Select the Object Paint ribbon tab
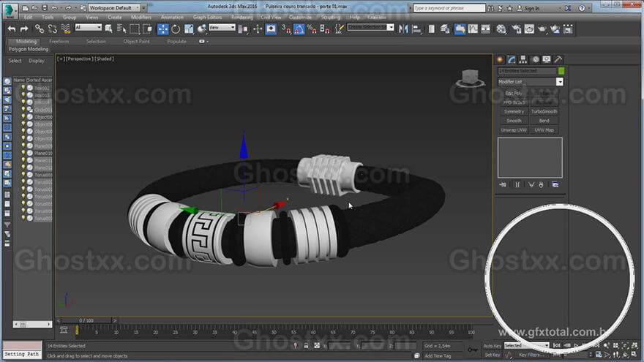The height and width of the screenshot is (362, 644). tap(136, 42)
